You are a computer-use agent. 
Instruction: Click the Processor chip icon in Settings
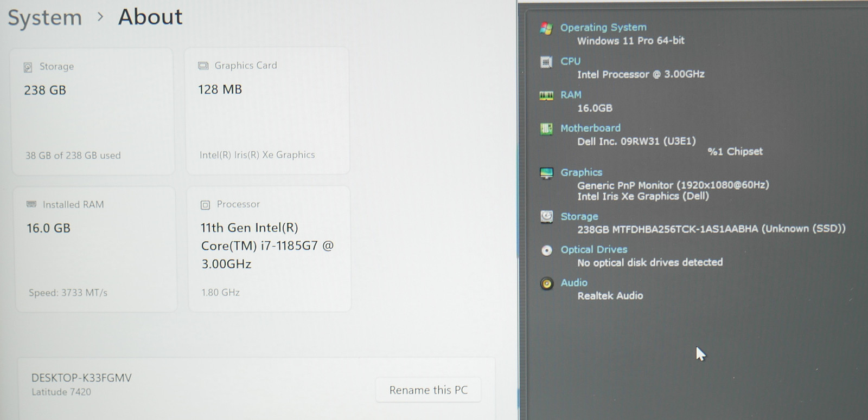click(x=205, y=205)
